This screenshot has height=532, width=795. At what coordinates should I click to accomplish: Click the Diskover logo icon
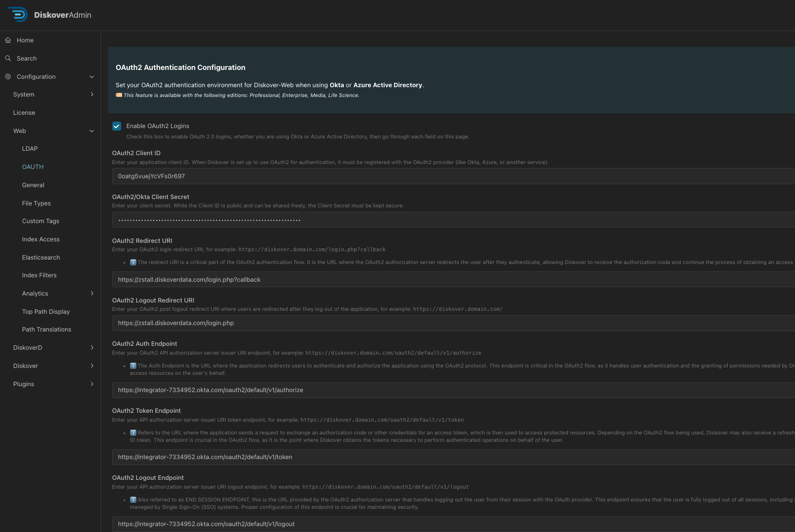(18, 15)
